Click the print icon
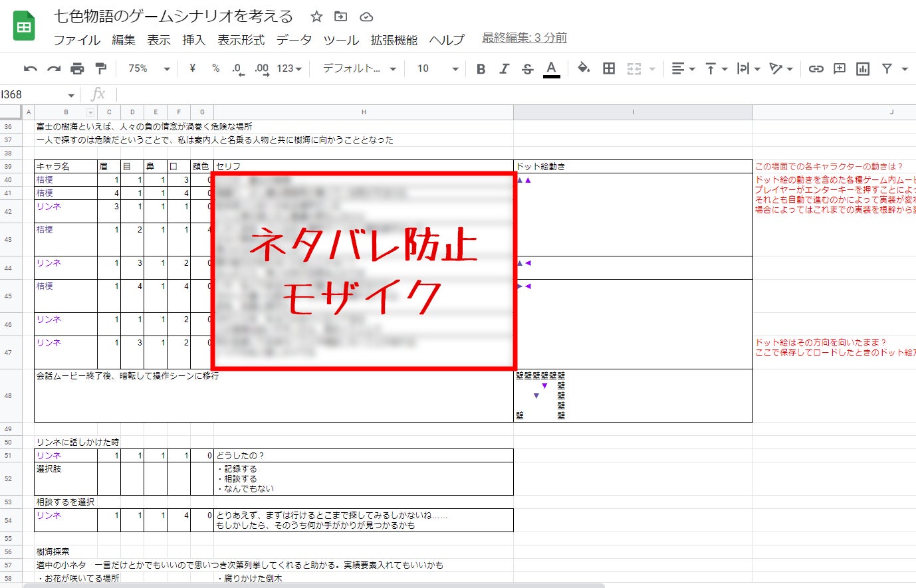 (x=77, y=68)
